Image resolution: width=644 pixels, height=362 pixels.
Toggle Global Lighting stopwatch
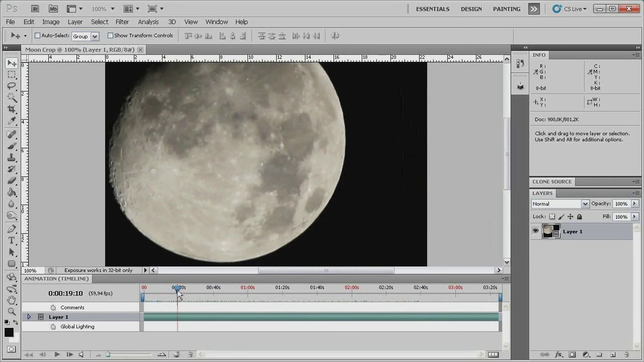coord(53,327)
